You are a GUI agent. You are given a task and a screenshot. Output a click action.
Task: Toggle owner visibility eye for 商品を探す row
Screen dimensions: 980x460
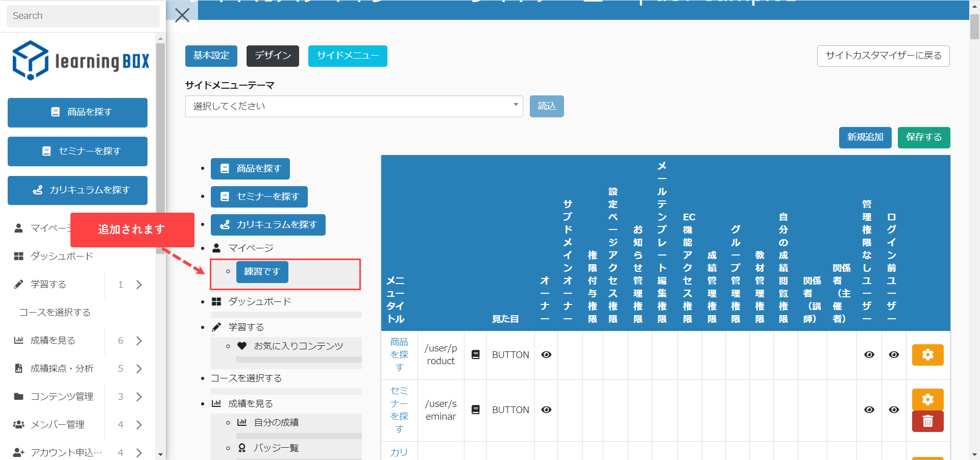pos(546,355)
